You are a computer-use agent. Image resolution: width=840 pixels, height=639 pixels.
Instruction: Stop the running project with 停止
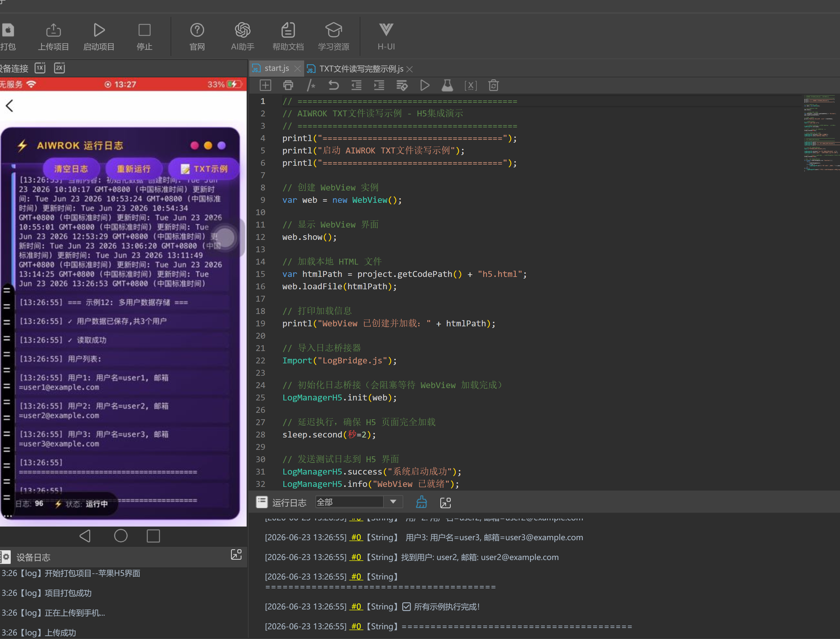click(145, 36)
